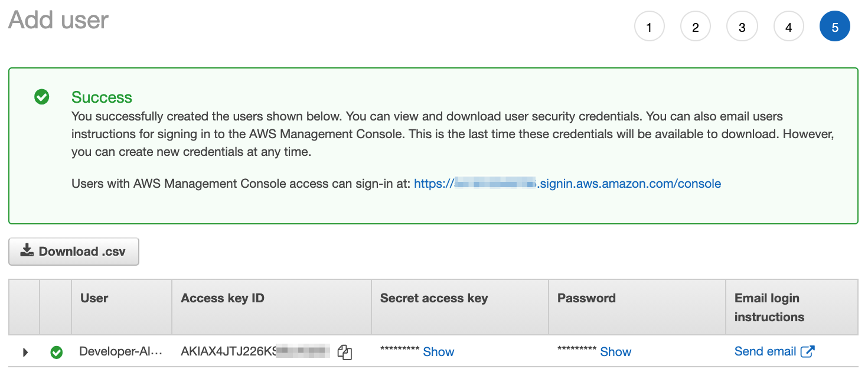868x385 pixels.
Task: Show the user password
Action: point(615,351)
